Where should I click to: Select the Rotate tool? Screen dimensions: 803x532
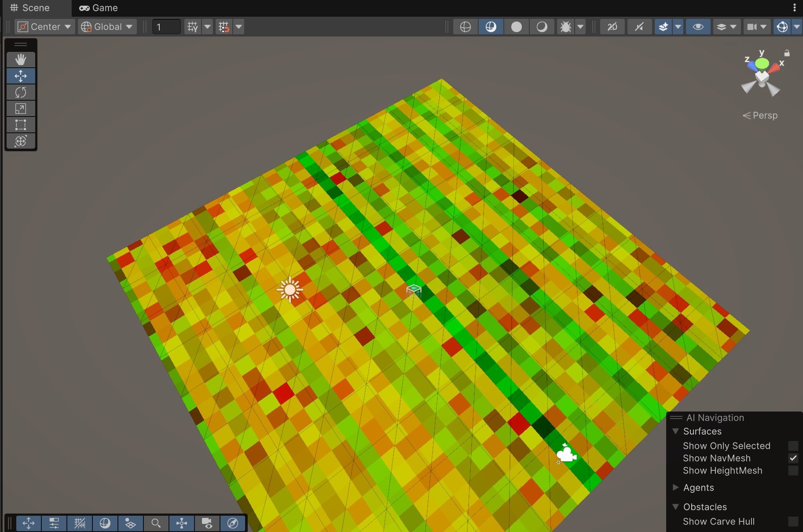click(x=21, y=92)
